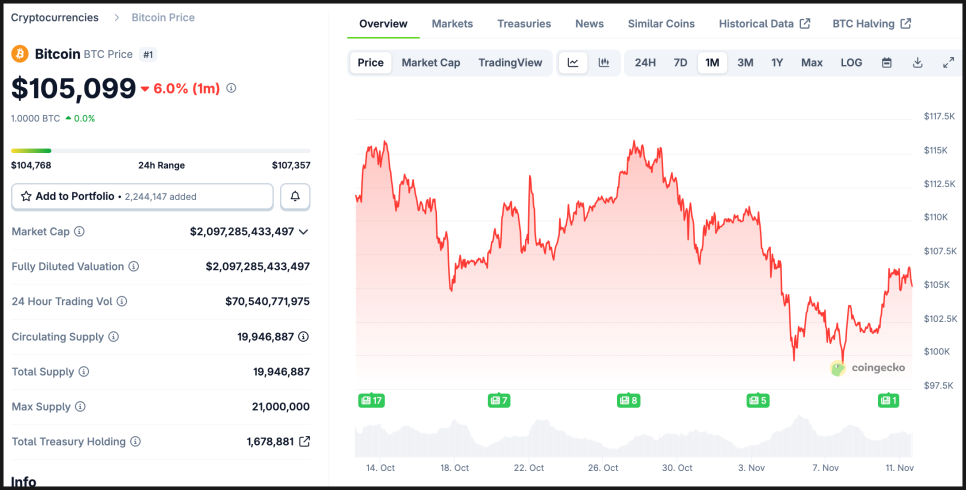Image resolution: width=966 pixels, height=490 pixels.
Task: Select the 7D time range
Action: (680, 63)
